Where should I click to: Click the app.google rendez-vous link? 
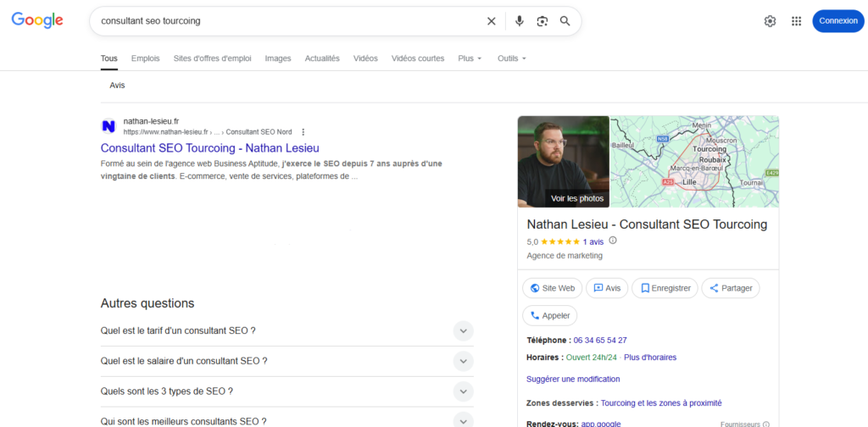[601, 424]
